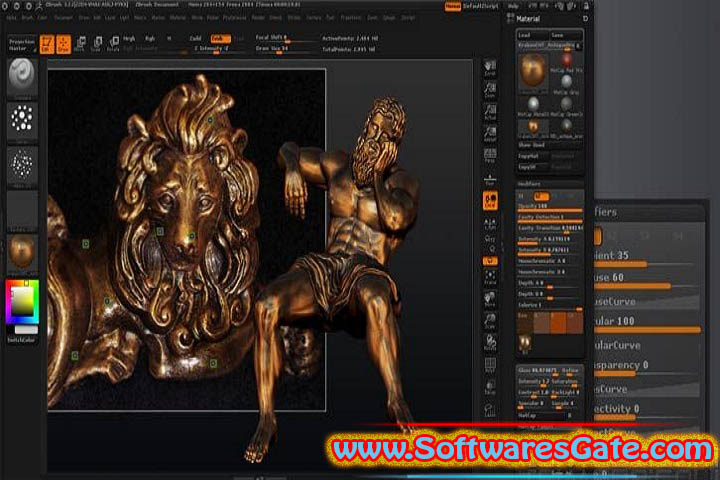Click the secondary color swatch above SwitchColor

[26, 330]
